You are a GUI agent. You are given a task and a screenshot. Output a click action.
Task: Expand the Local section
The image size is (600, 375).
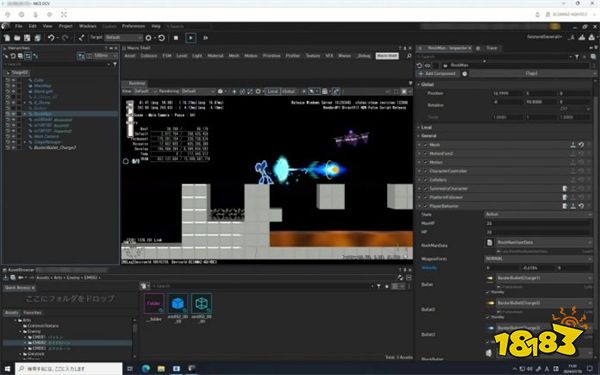419,127
